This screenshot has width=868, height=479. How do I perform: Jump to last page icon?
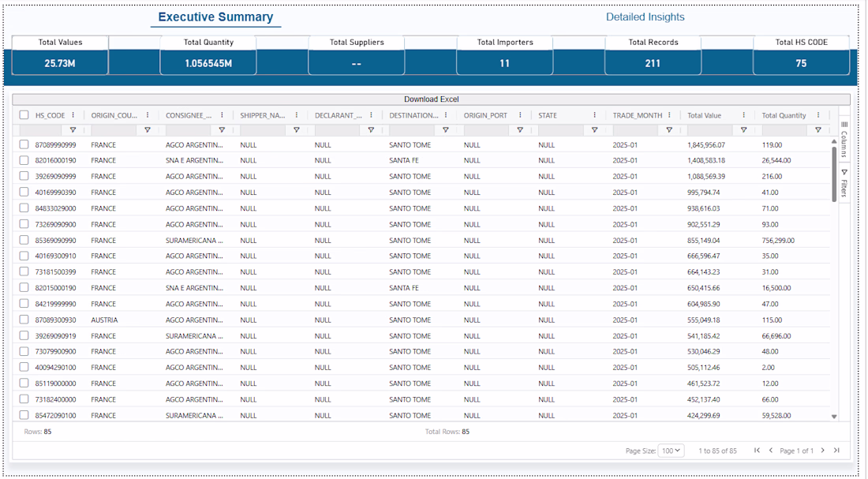836,451
